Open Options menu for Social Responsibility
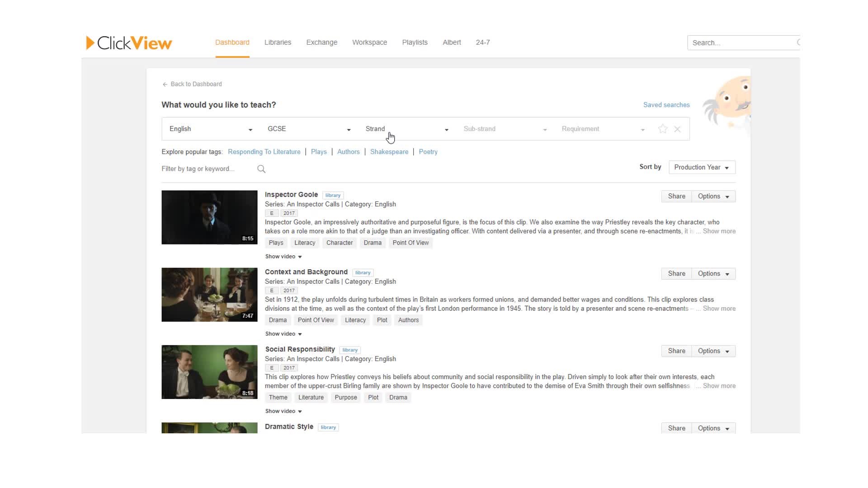This screenshot has width=868, height=488. (713, 351)
